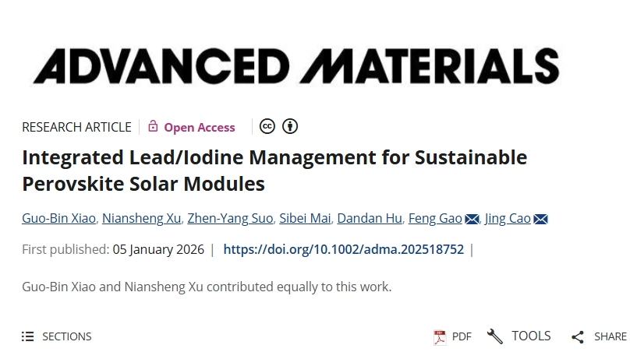Screen dimensions: 644x352
Task: Click the envelope icon beside Feng Gao
Action: coord(472,219)
